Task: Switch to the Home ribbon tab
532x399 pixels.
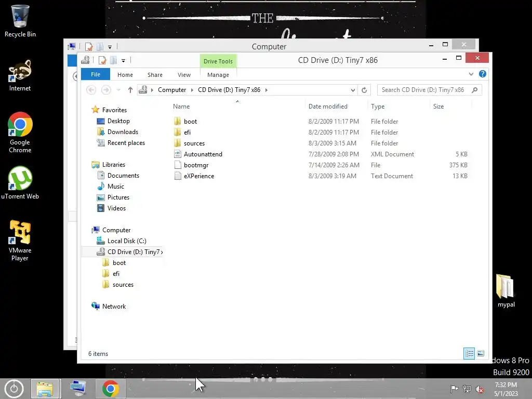Action: pos(125,75)
